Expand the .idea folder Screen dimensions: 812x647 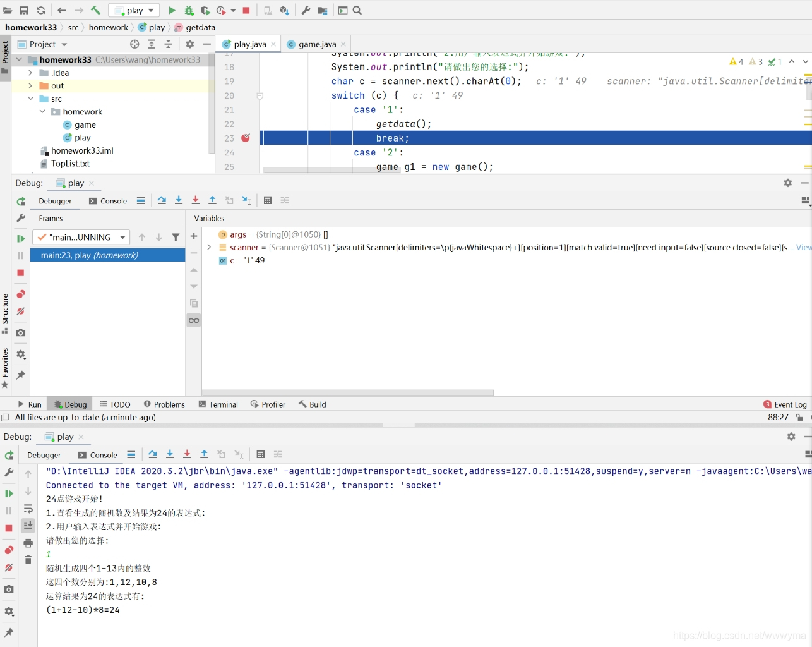[x=30, y=73]
